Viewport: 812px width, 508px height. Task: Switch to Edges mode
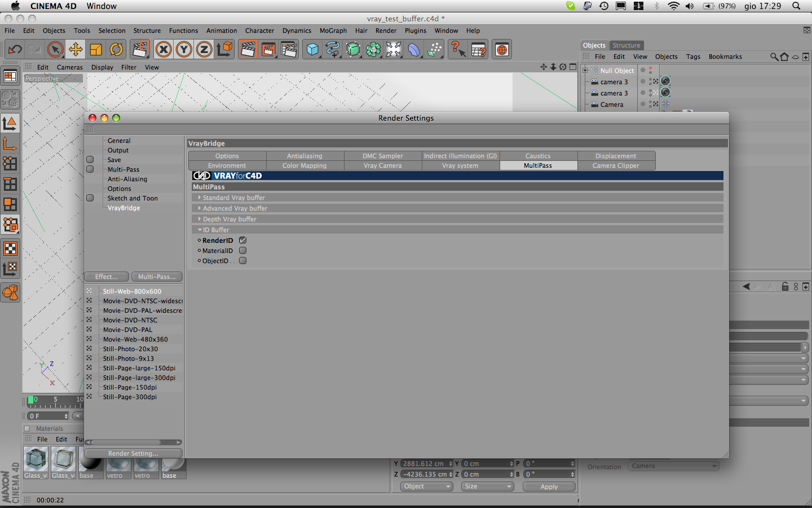(x=10, y=184)
